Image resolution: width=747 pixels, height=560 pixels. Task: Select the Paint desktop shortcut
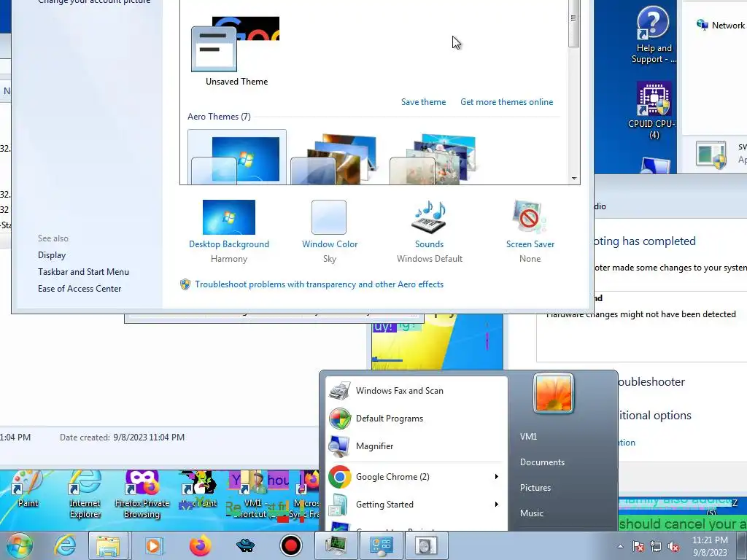pos(27,489)
